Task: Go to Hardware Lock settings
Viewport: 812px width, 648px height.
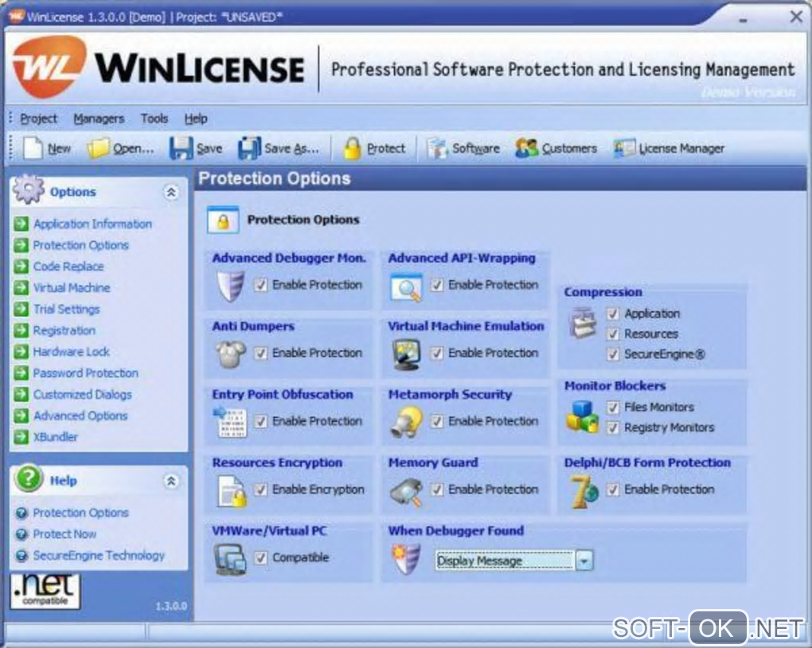Action: point(72,352)
